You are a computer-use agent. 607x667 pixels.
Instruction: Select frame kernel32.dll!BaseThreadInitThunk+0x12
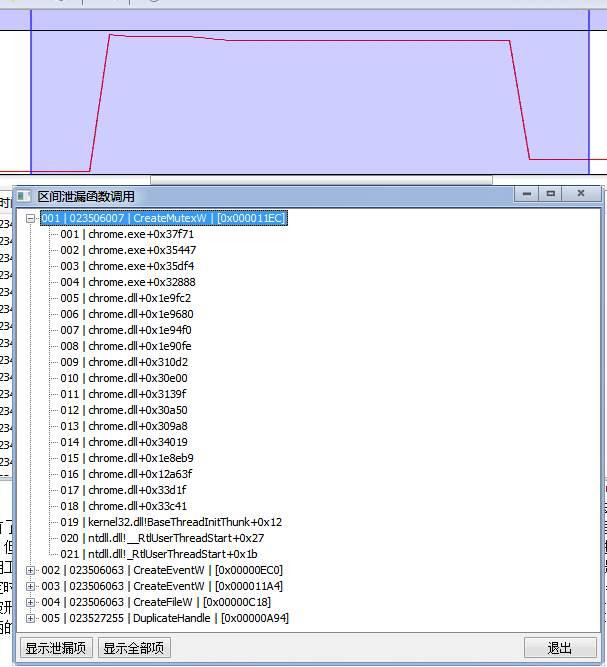click(171, 522)
